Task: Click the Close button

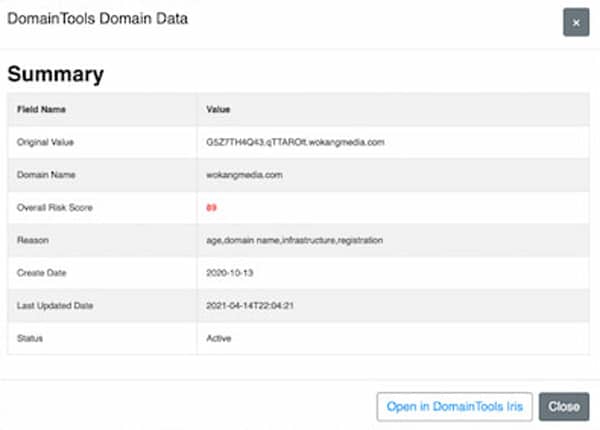Action: (x=564, y=406)
